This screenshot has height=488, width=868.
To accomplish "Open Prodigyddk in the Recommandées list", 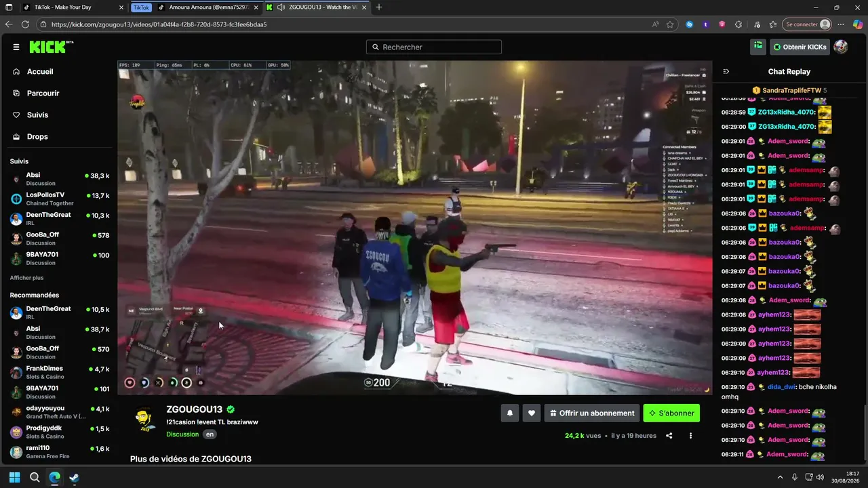I will click(x=60, y=432).
